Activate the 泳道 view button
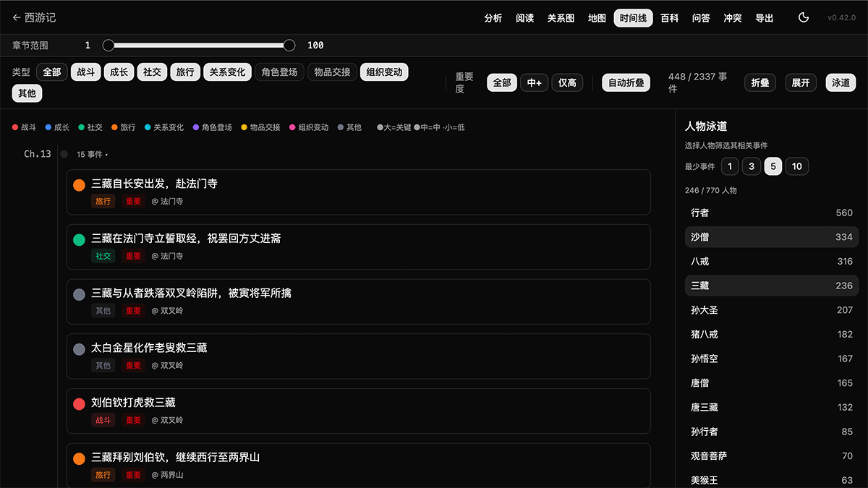Screen dimensions: 868x488 [841, 82]
